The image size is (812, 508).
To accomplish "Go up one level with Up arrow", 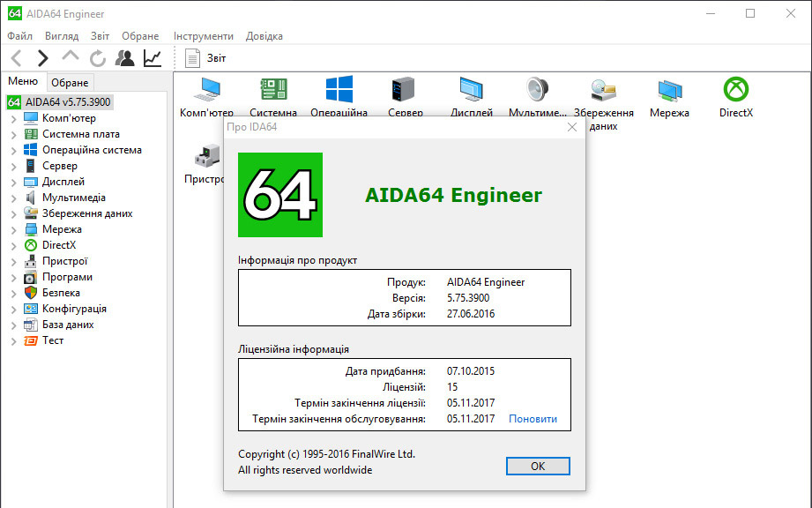I will 71,56.
